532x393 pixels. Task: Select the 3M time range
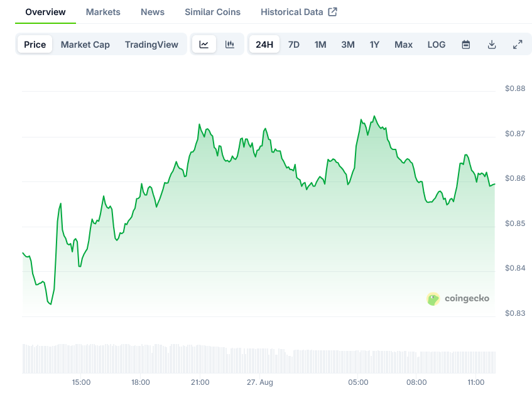(x=348, y=45)
